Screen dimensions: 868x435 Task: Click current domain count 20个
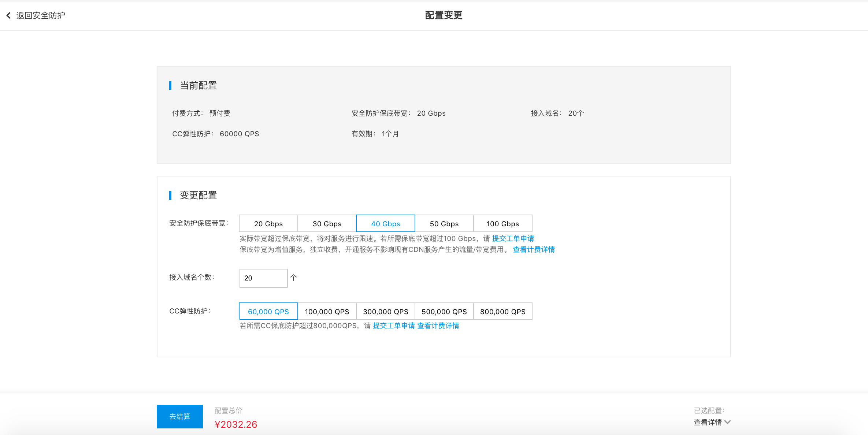pos(576,114)
